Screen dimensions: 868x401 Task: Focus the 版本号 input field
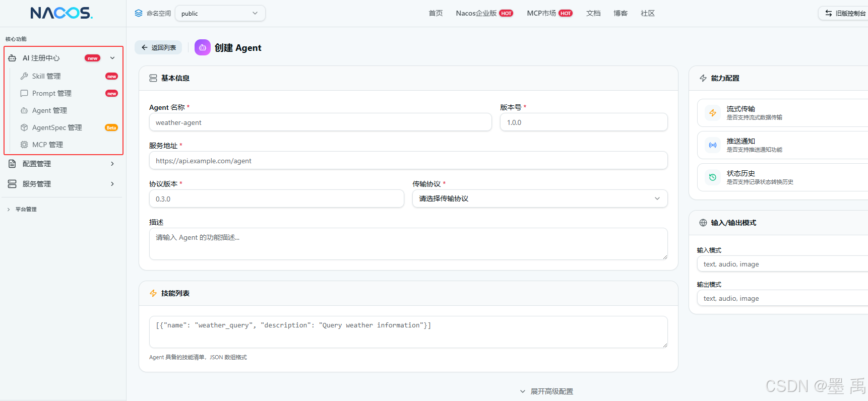[584, 122]
